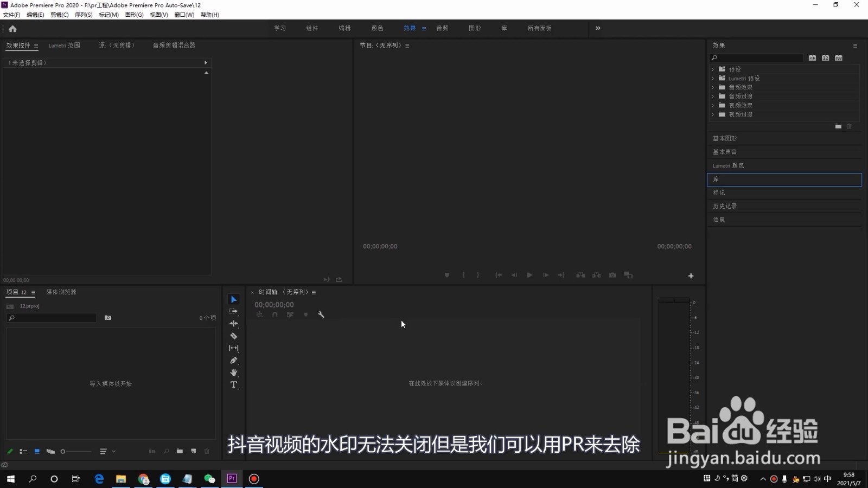Viewport: 868px width, 488px height.
Task: Expand the Lumetri 预设 folder
Action: coord(713,79)
